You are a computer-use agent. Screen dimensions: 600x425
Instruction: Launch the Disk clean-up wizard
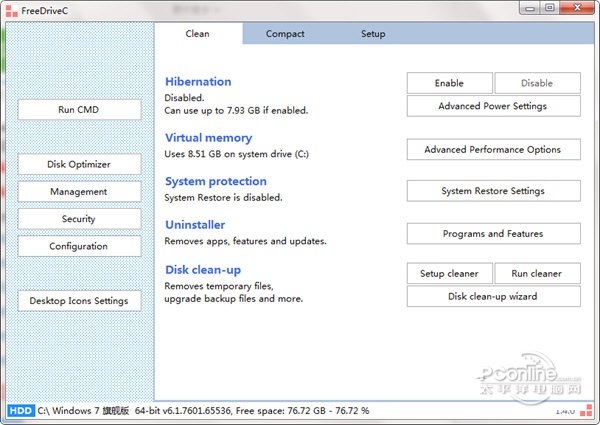(493, 296)
